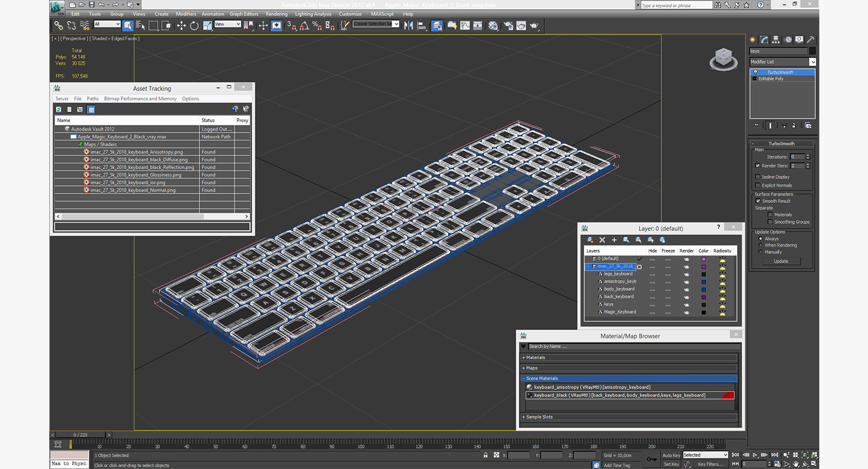868x469 pixels.
Task: Toggle Angle Snap in toolbar
Action: click(304, 26)
